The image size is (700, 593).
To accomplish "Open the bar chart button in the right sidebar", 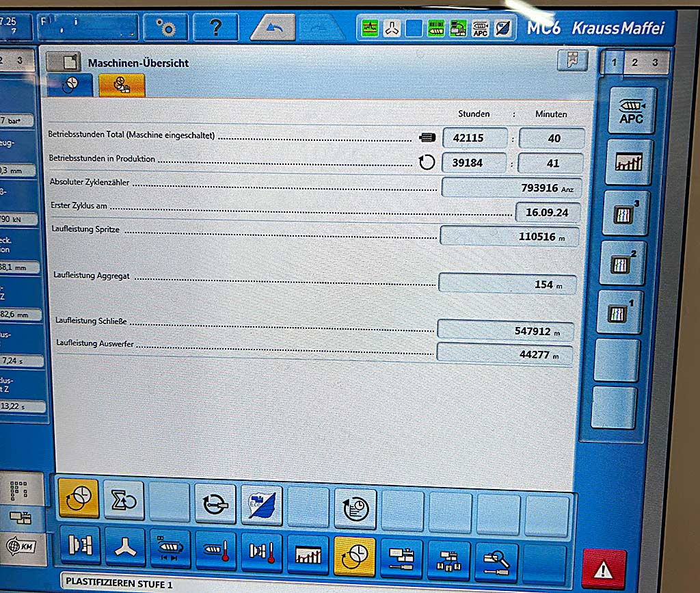I will coord(629,161).
